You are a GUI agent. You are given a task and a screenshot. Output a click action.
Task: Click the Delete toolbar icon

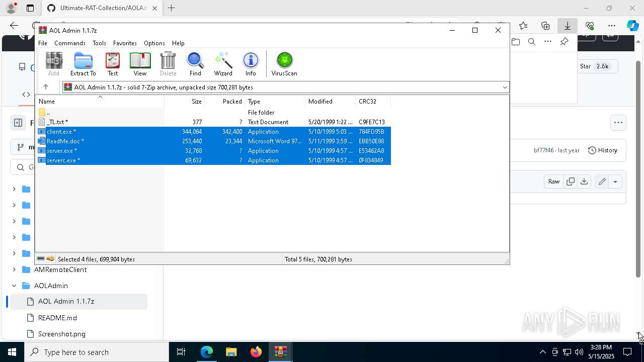tap(168, 64)
